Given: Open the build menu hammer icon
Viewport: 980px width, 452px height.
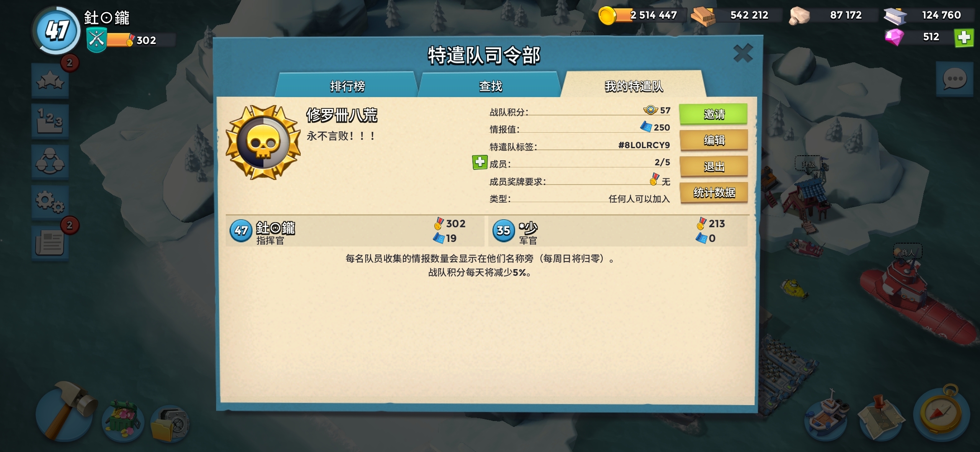Looking at the screenshot, I should pyautogui.click(x=65, y=412).
